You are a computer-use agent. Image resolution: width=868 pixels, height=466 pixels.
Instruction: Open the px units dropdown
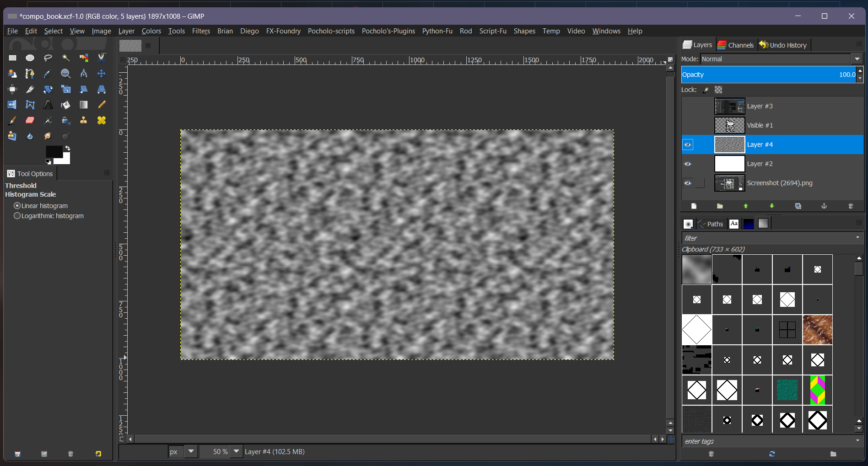click(x=191, y=451)
